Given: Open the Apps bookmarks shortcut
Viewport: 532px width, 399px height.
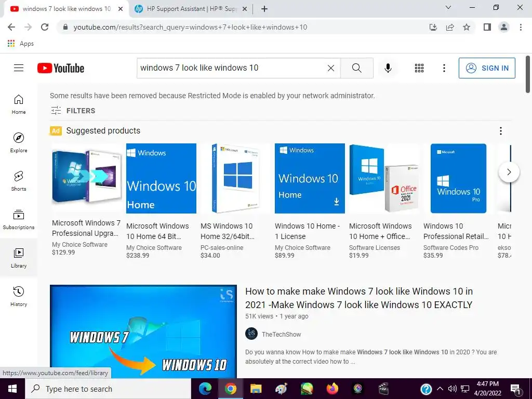Looking at the screenshot, I should pos(20,44).
